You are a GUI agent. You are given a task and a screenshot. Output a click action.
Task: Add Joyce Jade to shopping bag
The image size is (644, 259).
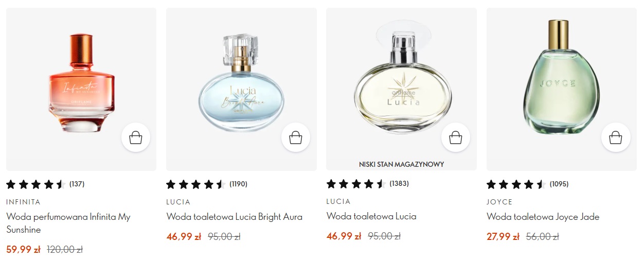(616, 137)
